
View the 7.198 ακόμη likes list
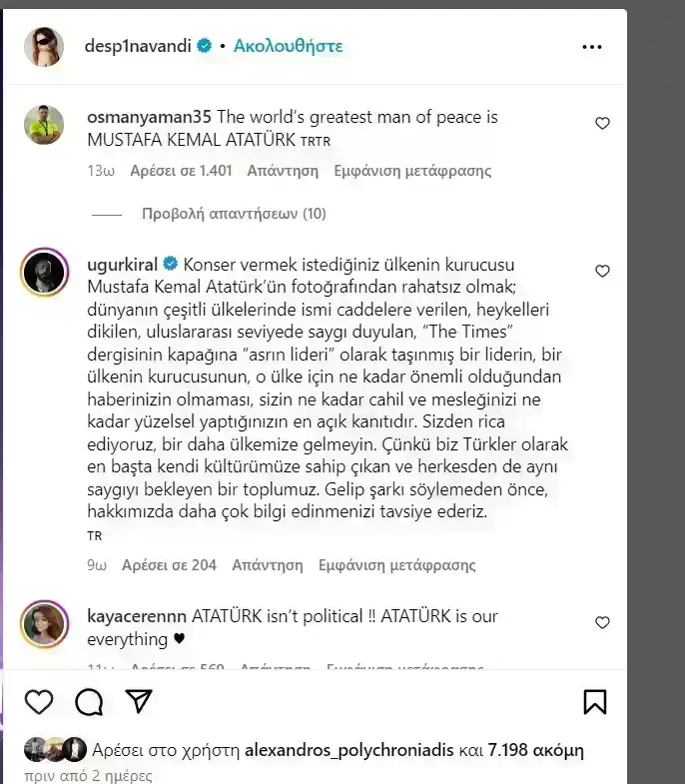[x=535, y=750]
